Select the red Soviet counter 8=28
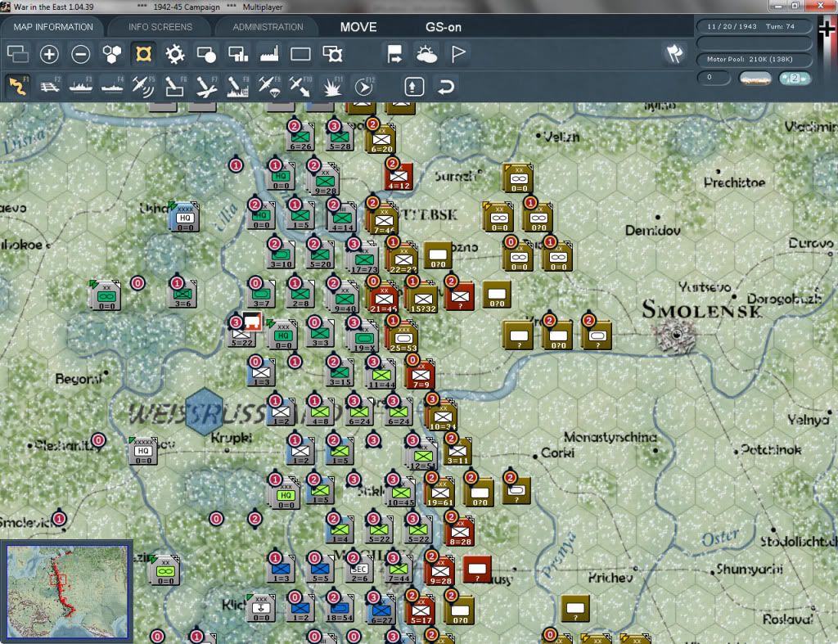The width and height of the screenshot is (838, 644). (460, 532)
